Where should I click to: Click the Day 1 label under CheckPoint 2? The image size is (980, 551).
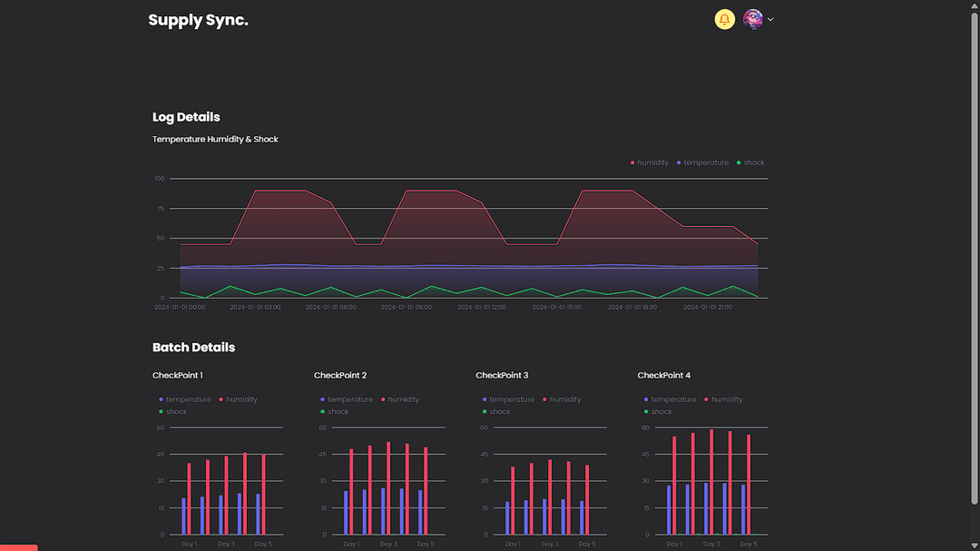point(351,544)
